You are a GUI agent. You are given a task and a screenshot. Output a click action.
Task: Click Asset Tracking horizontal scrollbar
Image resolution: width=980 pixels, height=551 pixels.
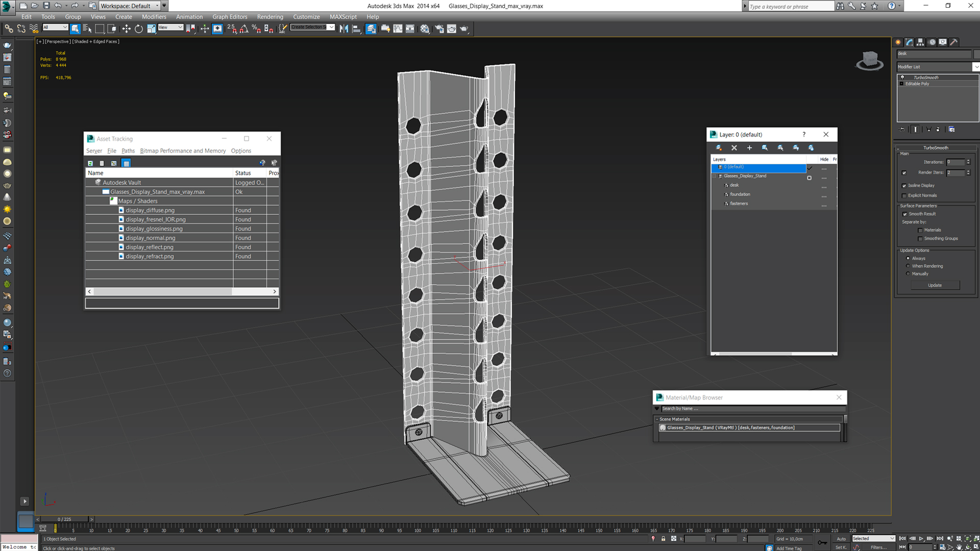pyautogui.click(x=182, y=291)
